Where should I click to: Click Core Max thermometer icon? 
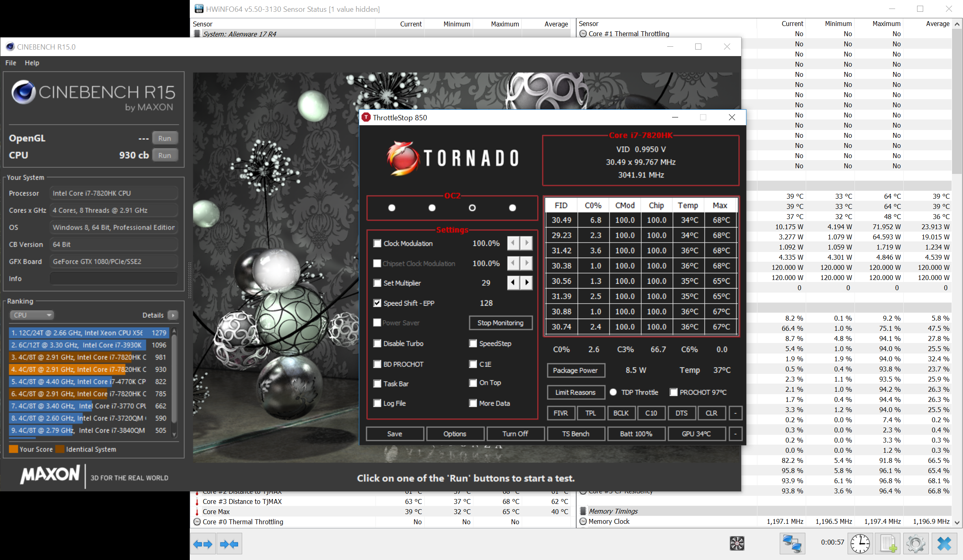tap(197, 512)
